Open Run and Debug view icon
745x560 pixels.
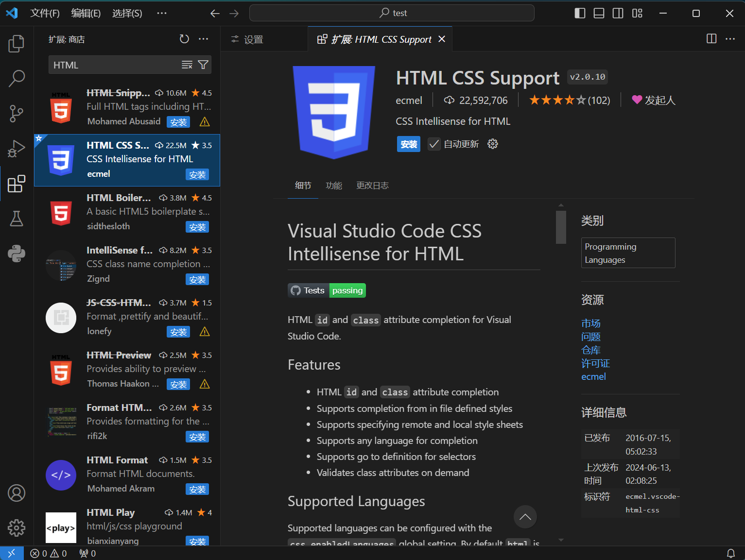(17, 149)
